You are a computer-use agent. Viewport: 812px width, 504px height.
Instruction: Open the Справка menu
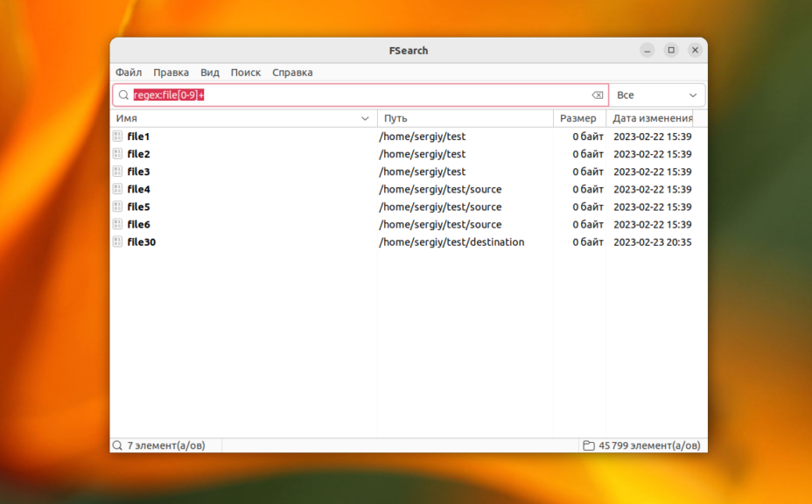coord(292,73)
